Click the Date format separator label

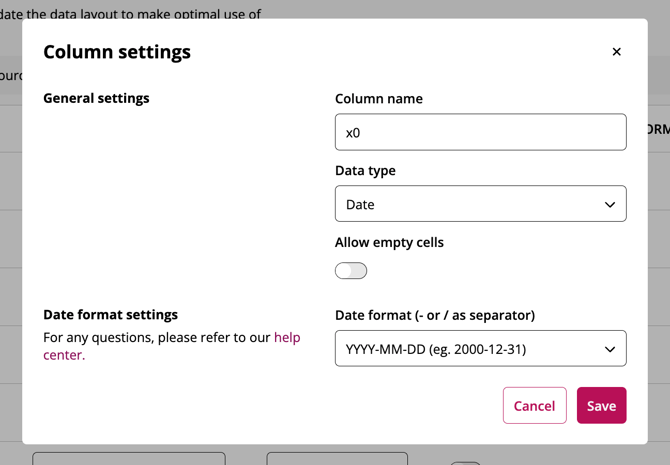434,315
